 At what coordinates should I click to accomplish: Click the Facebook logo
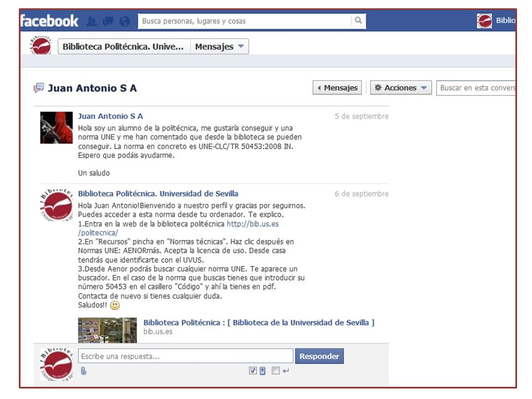coord(49,21)
